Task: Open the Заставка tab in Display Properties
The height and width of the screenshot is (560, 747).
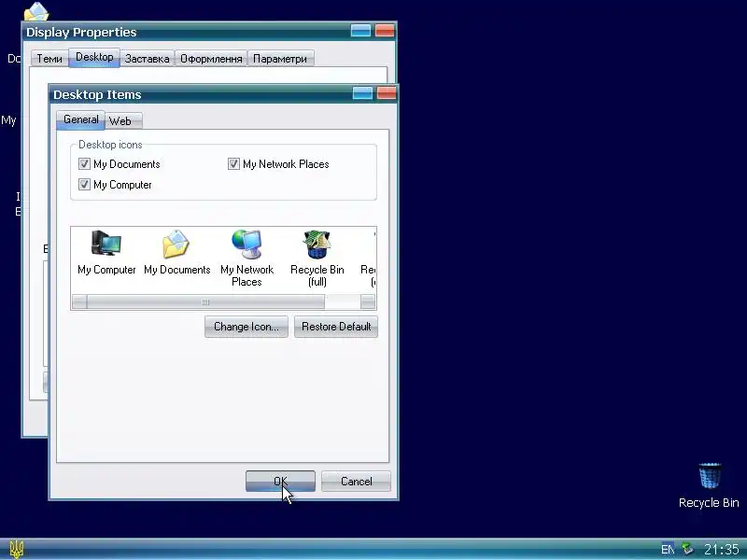Action: pyautogui.click(x=147, y=59)
